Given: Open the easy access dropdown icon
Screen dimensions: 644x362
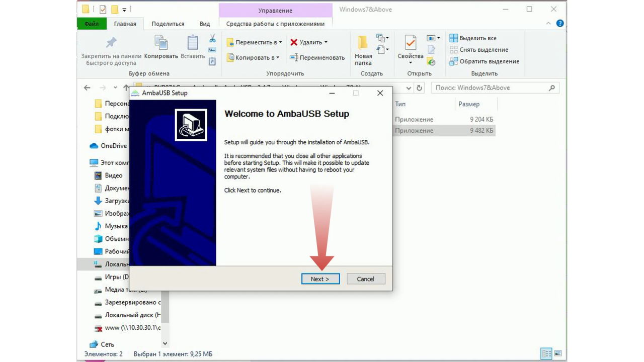Looking at the screenshot, I should [x=383, y=50].
